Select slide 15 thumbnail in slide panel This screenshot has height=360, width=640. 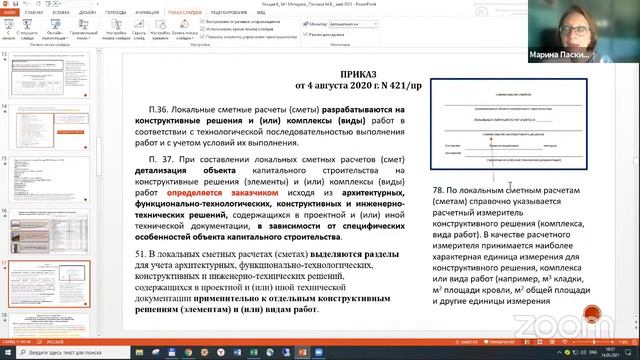pos(49,180)
